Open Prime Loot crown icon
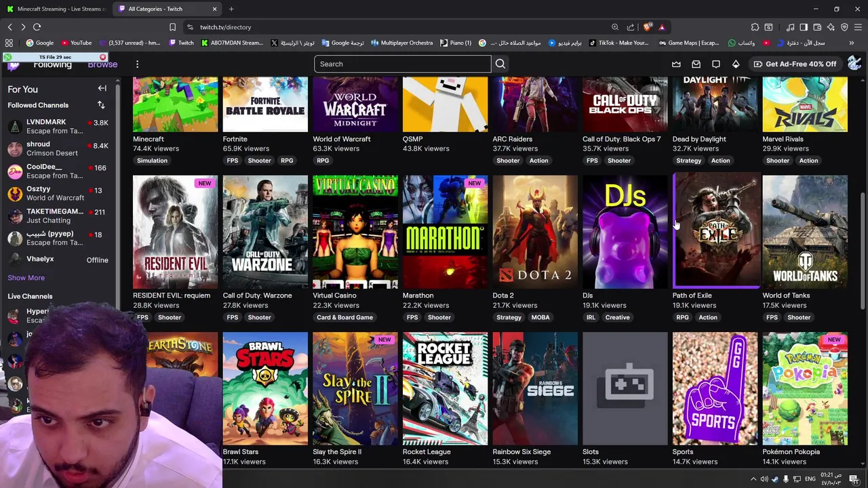Screen dimensions: 868x488 [676, 64]
